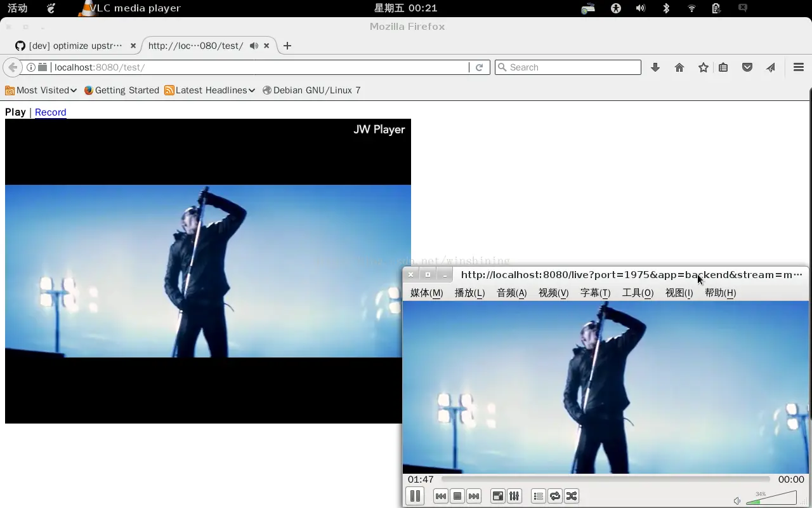Open Firefox downloads icon
The height and width of the screenshot is (508, 812).
point(655,67)
